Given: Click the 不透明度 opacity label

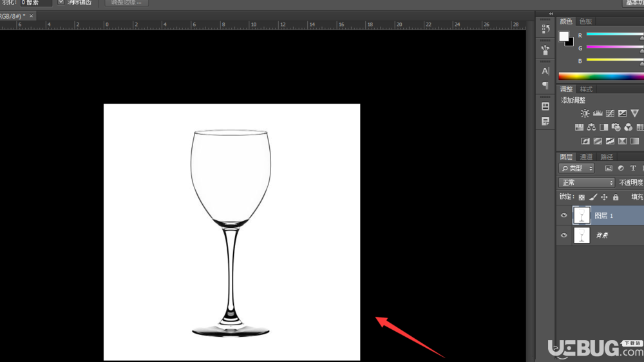Looking at the screenshot, I should click(631, 182).
